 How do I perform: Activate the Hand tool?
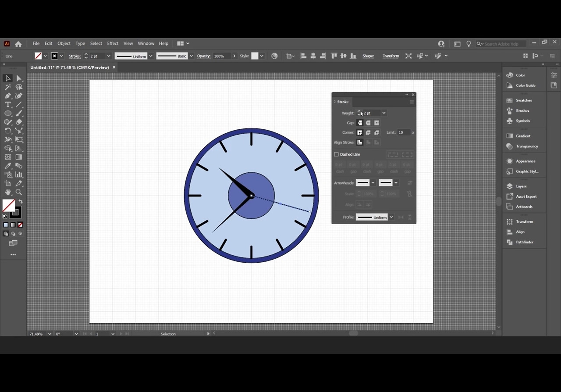tap(8, 192)
